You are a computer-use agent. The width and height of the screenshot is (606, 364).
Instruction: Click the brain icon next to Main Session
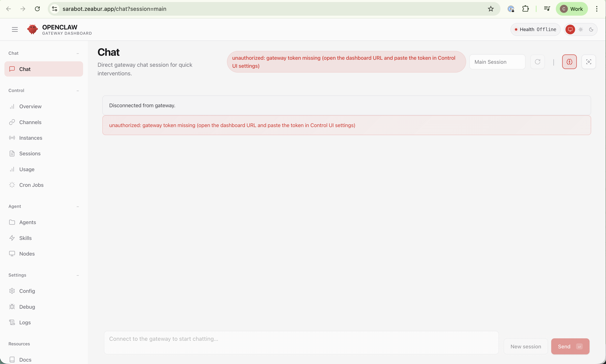[569, 62]
